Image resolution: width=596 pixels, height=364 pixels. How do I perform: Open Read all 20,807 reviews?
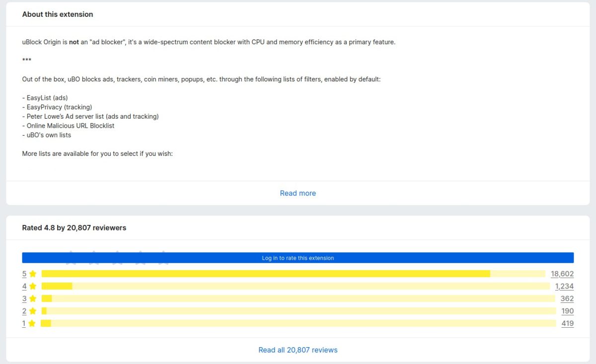click(x=298, y=350)
